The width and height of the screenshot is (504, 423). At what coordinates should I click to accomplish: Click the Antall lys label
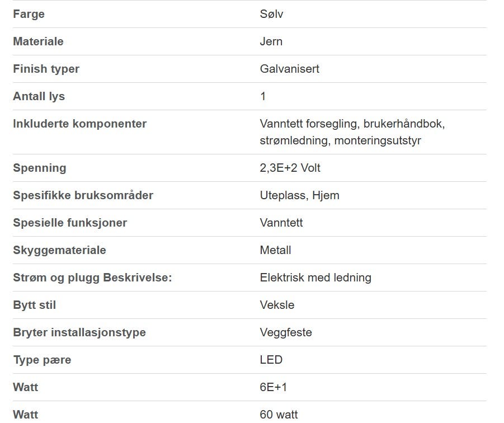pos(39,96)
